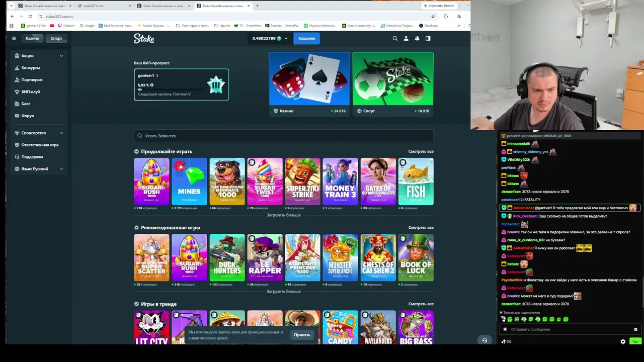644x362 pixels.
Task: Click the green Чат button
Action: pos(635,342)
